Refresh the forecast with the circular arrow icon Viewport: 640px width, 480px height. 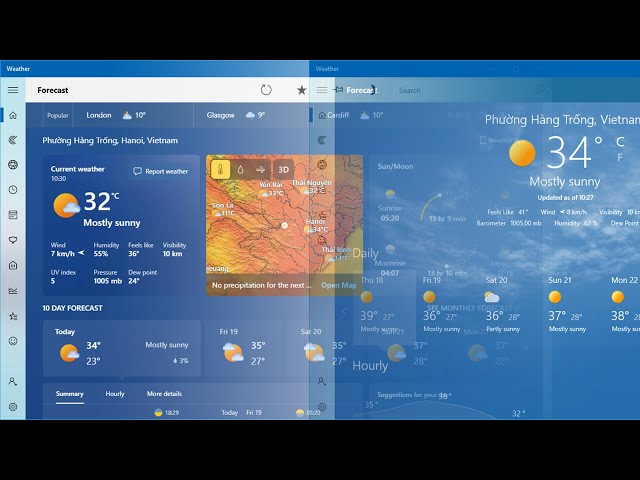266,90
